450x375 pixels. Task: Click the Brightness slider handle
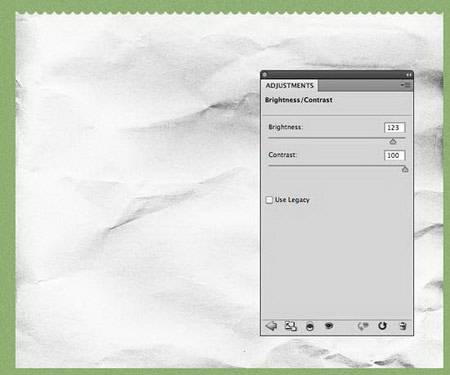pyautogui.click(x=393, y=141)
